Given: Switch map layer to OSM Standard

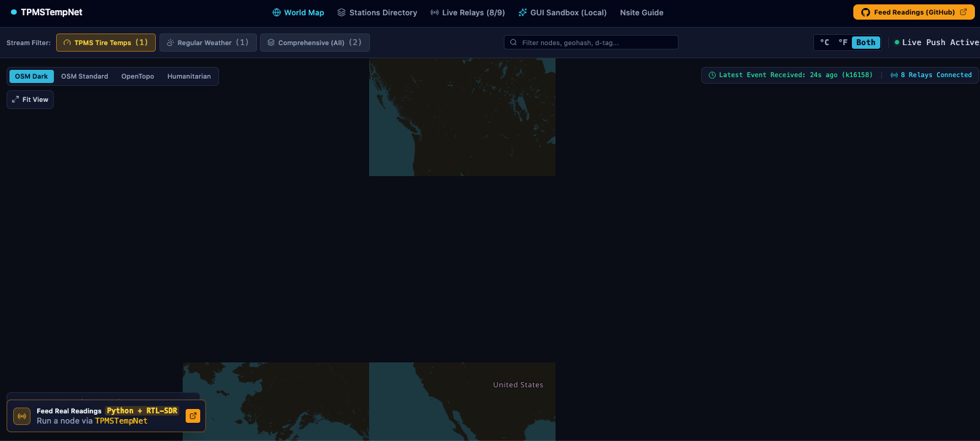Looking at the screenshot, I should coord(84,76).
